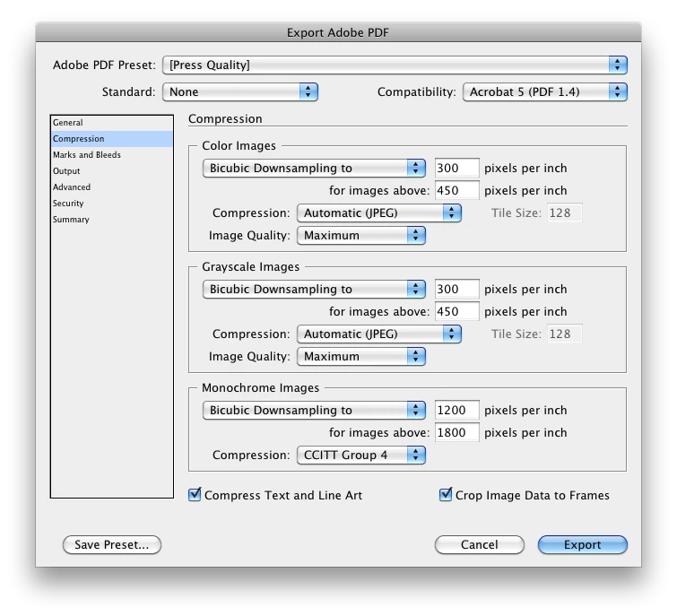Select Advanced in the category list
677x616 pixels.
click(x=112, y=187)
